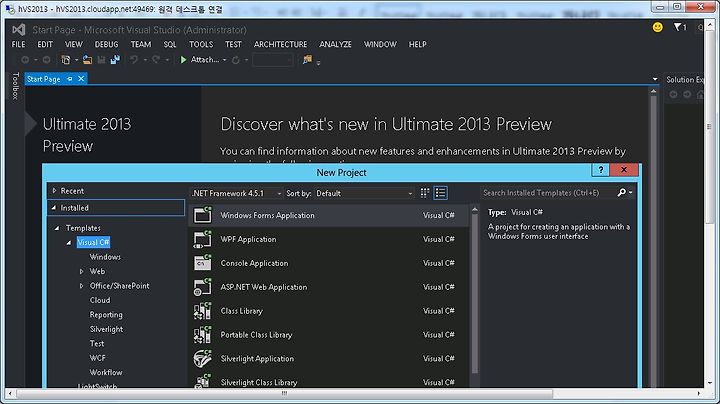Select the Windows template category
The width and height of the screenshot is (720, 404).
[x=105, y=257]
